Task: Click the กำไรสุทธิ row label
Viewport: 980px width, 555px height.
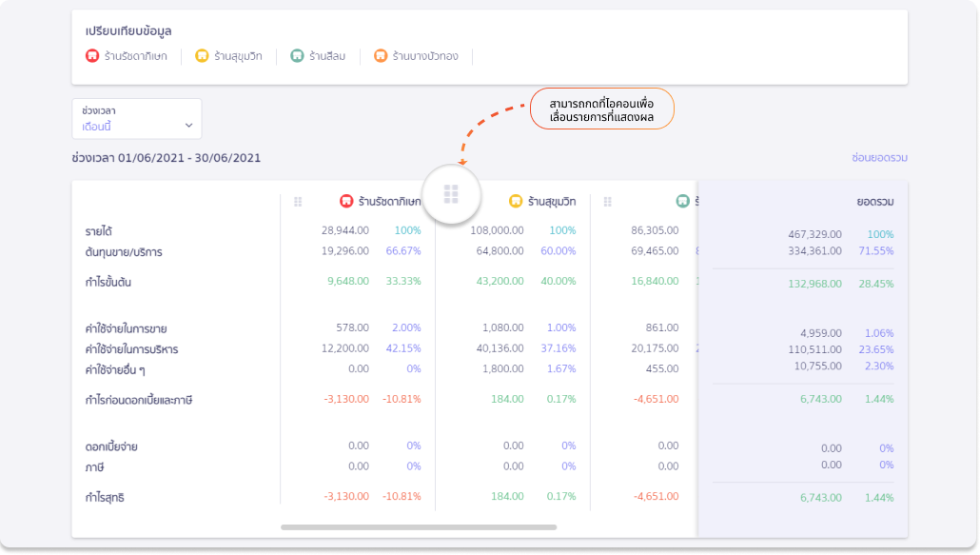Action: point(105,497)
